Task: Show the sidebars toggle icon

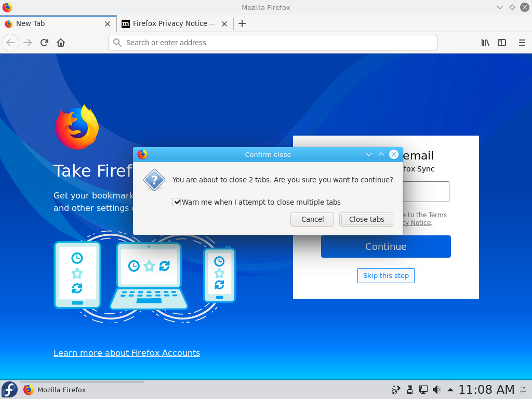Action: [x=502, y=43]
